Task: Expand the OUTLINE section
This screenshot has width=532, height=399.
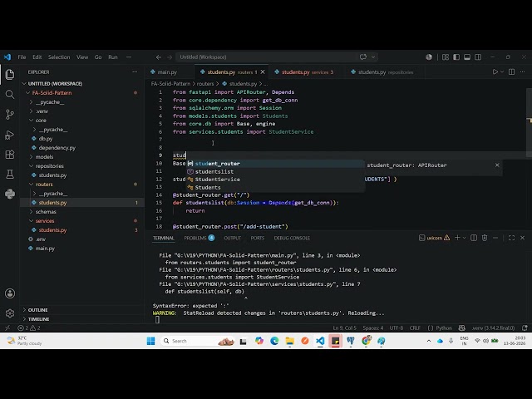Action: pos(37,310)
